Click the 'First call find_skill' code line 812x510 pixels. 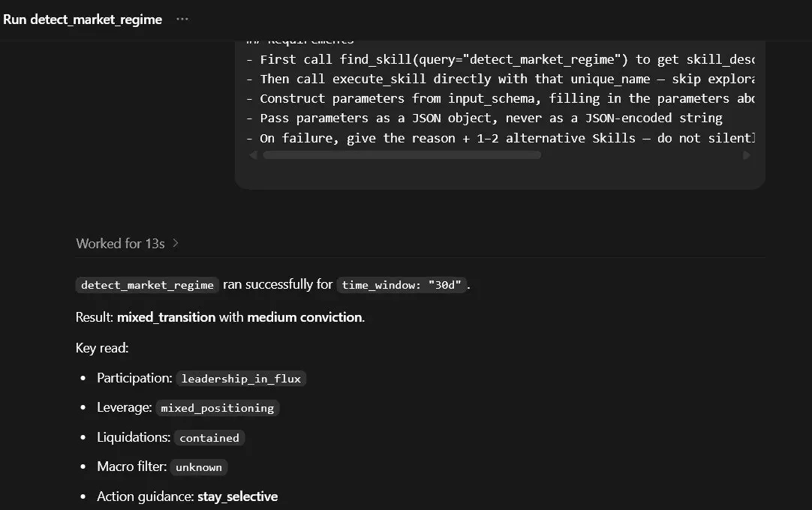point(501,59)
